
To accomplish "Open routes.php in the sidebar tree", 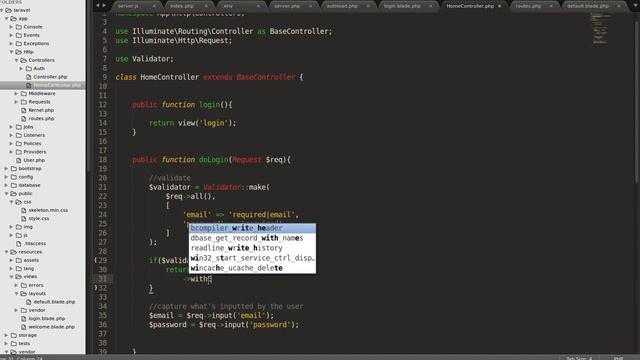I will [x=41, y=118].
